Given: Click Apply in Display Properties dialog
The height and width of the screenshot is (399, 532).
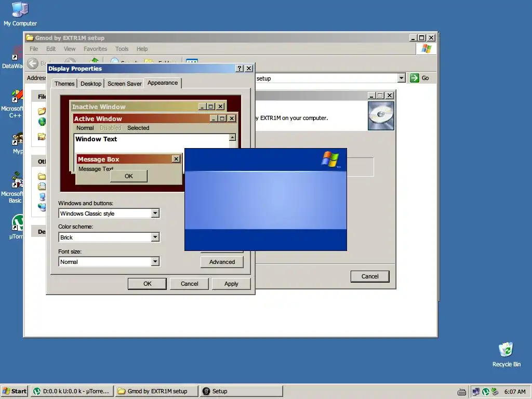Looking at the screenshot, I should click(x=231, y=284).
